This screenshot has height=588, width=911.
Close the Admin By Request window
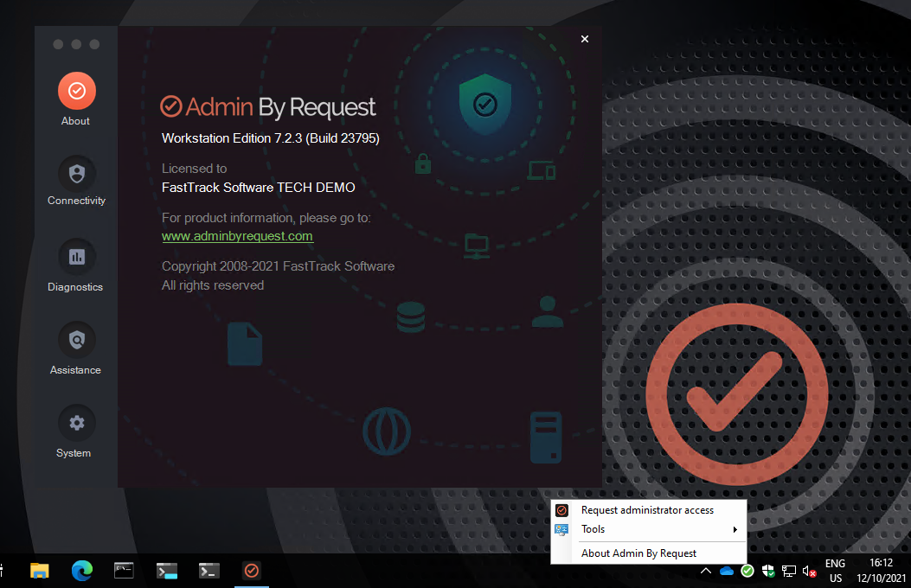pyautogui.click(x=585, y=39)
